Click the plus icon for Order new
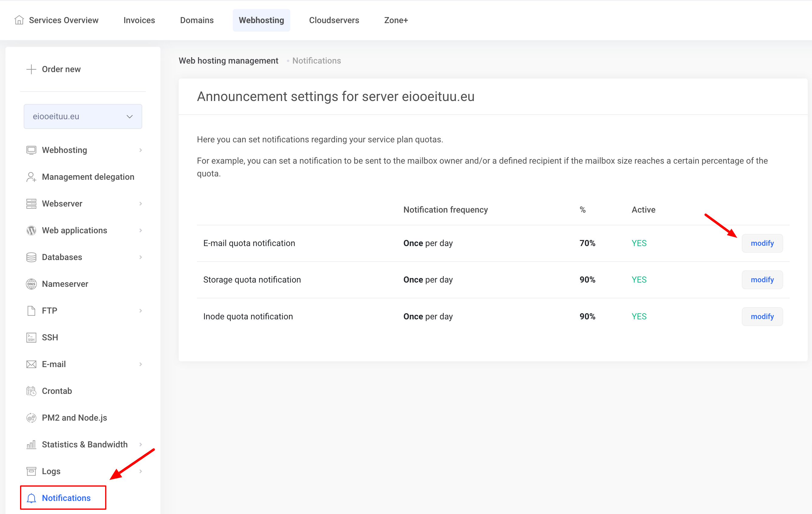The width and height of the screenshot is (812, 514). 31,69
